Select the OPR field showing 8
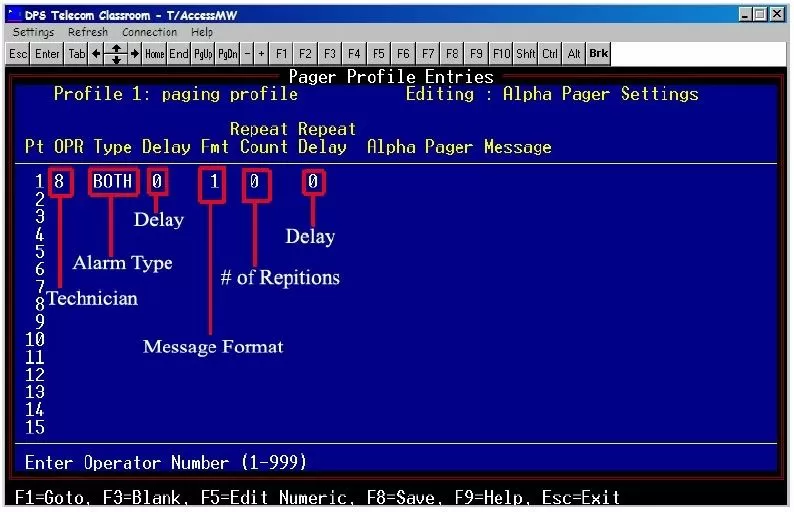Viewport: 794px width, 512px height. [60, 182]
